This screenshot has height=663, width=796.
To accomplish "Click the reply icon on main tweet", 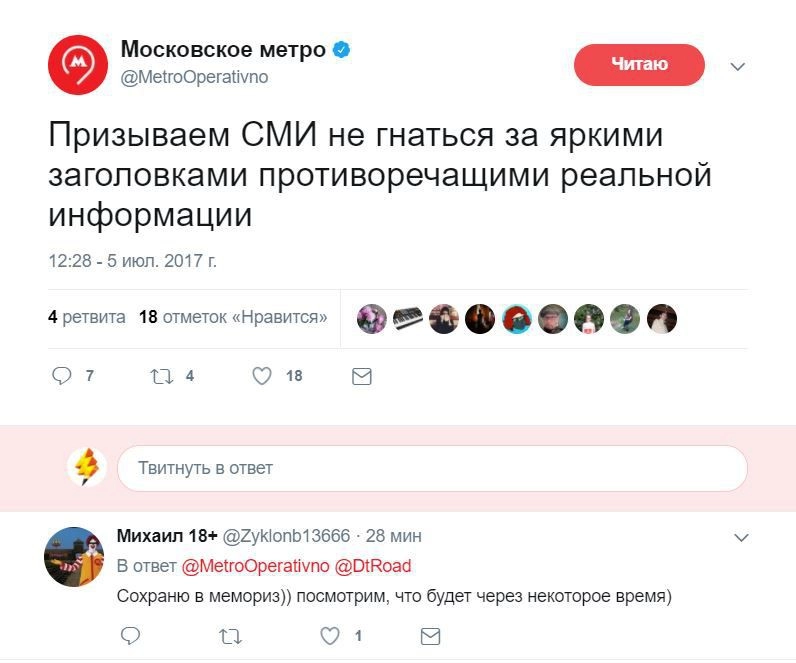I will pos(62,376).
